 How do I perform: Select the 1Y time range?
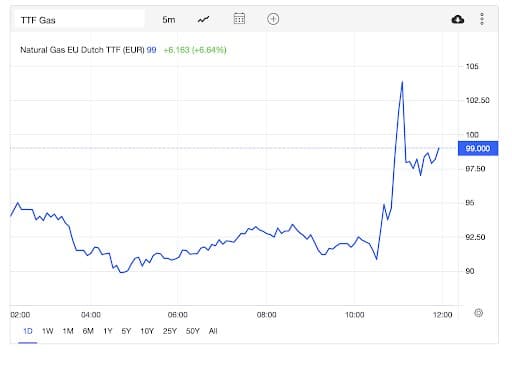(107, 331)
